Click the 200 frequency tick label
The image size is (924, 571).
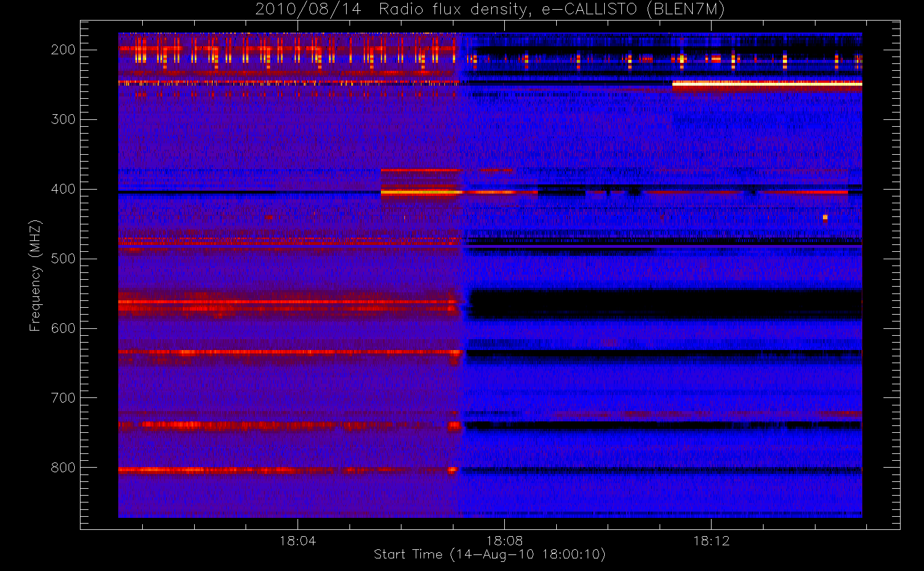(63, 50)
